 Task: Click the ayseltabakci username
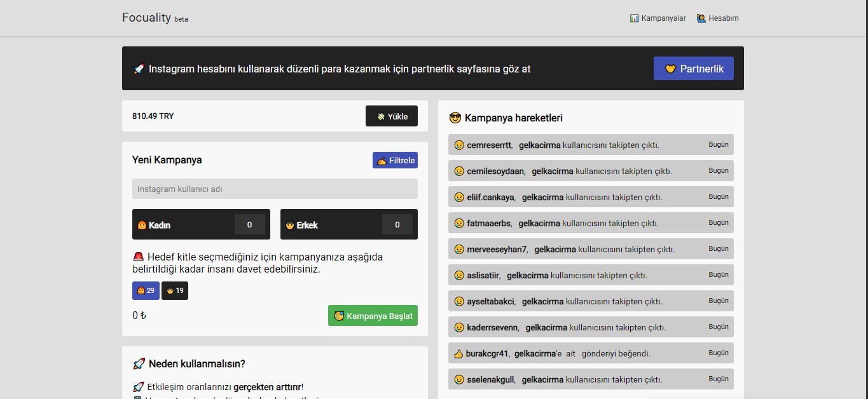point(490,301)
